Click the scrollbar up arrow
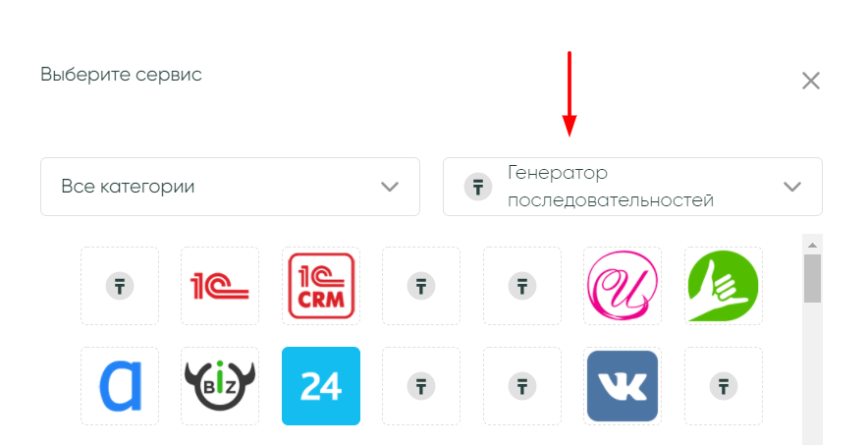 point(812,245)
